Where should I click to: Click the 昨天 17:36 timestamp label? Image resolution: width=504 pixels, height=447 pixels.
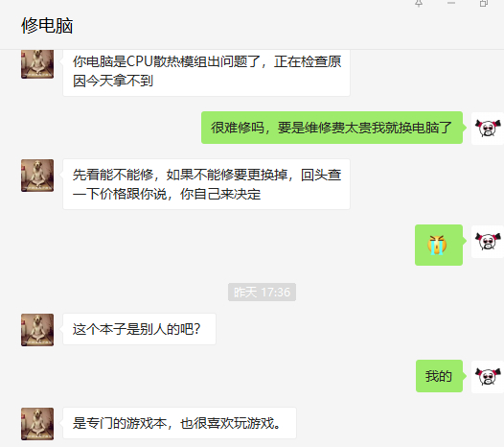point(262,293)
